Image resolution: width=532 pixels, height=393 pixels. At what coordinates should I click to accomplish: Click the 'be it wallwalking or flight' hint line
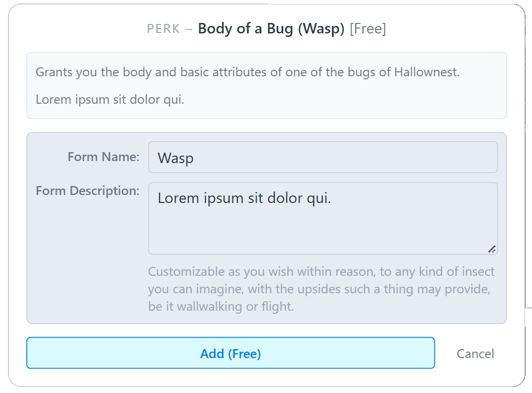[221, 306]
